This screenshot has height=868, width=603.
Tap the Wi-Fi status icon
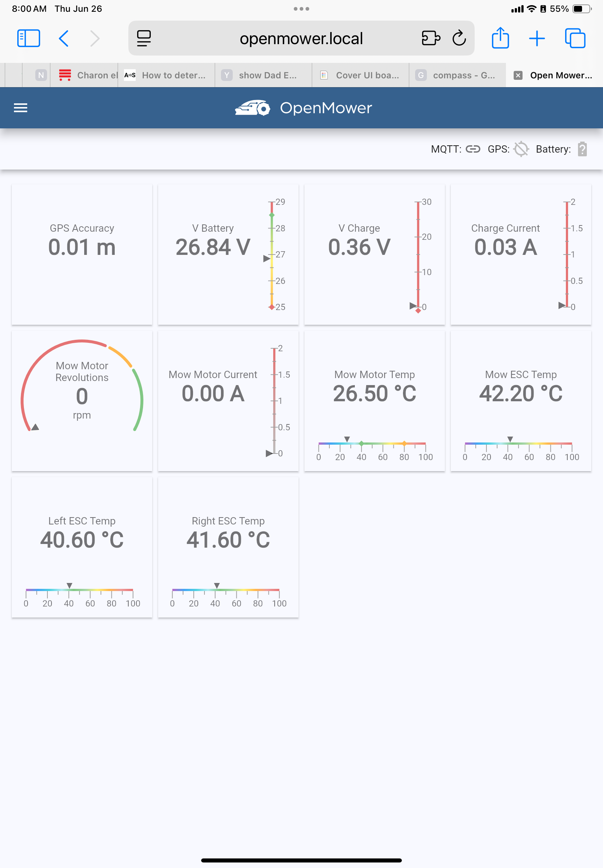[532, 9]
